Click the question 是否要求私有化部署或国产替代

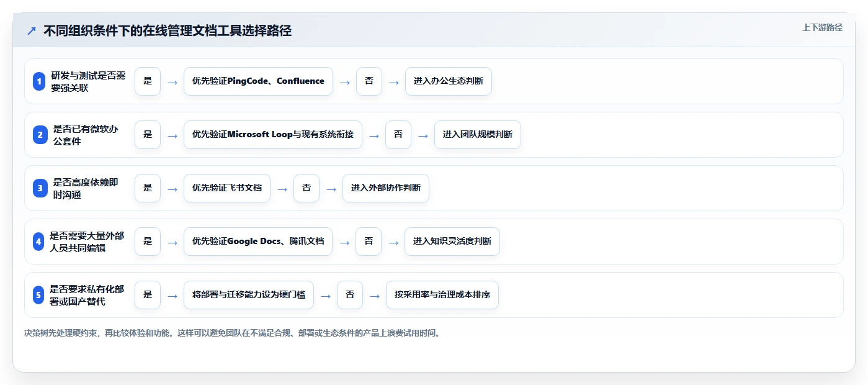point(87,295)
